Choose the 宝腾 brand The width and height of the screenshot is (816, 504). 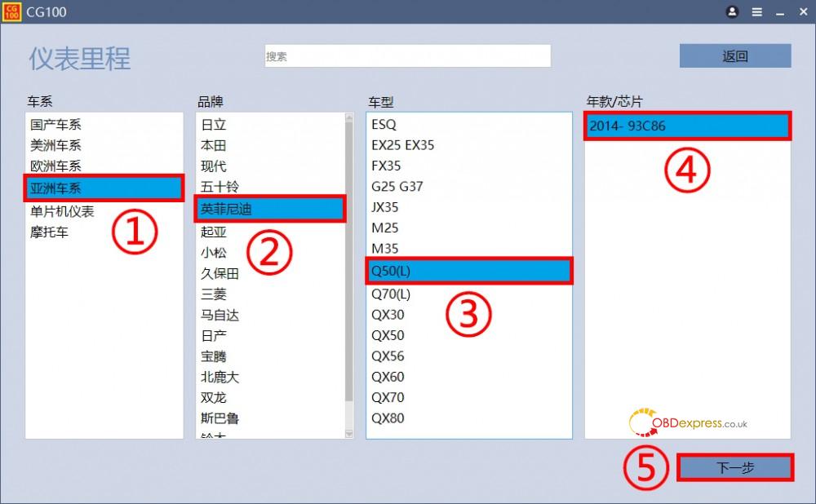click(271, 356)
